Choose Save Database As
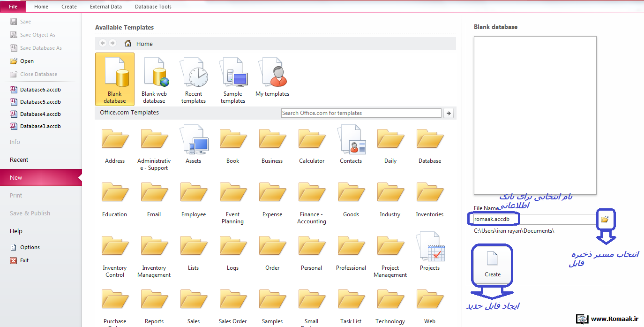 point(36,48)
